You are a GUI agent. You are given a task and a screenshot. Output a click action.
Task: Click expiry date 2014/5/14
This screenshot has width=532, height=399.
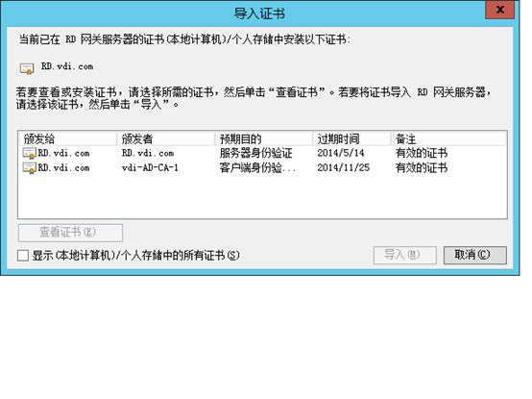pyautogui.click(x=341, y=153)
